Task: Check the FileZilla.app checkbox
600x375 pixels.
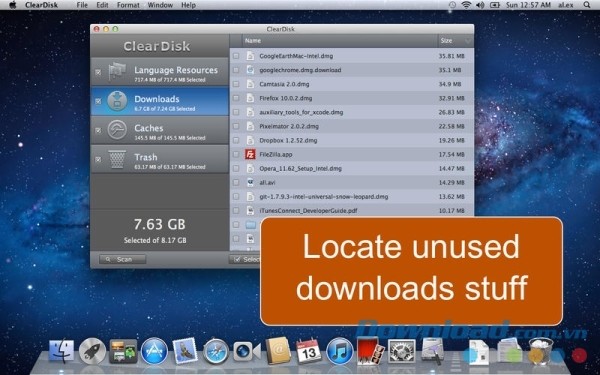Action: click(x=236, y=154)
